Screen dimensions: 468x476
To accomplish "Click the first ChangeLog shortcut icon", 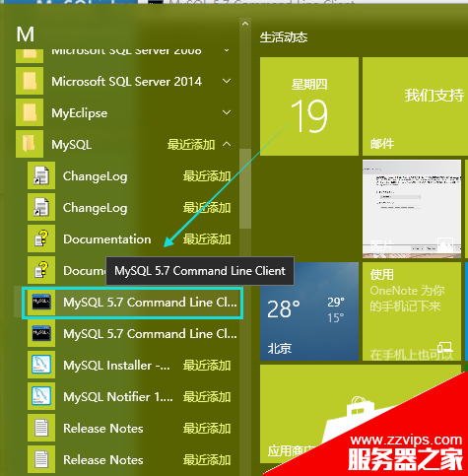I will point(41,175).
